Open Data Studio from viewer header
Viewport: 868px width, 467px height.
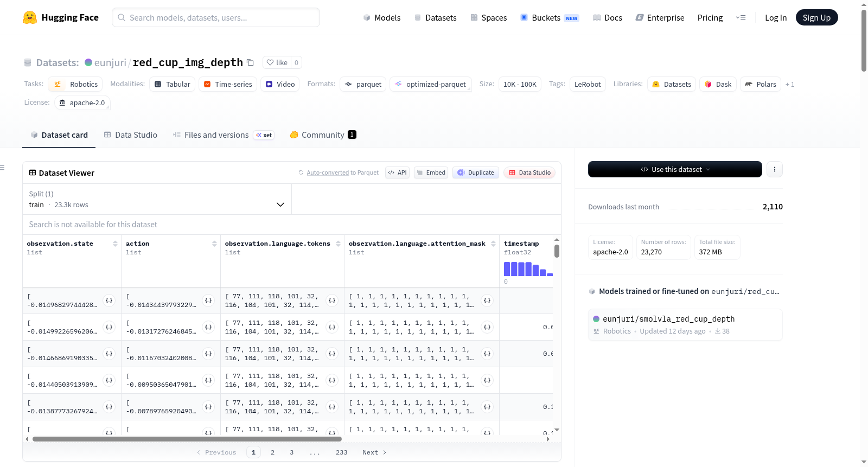pos(529,172)
